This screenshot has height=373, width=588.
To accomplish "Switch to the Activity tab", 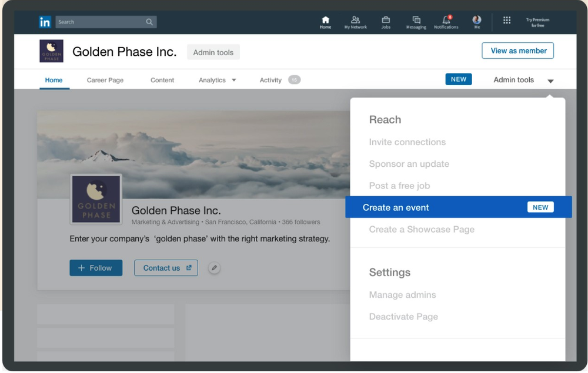I will pyautogui.click(x=270, y=80).
